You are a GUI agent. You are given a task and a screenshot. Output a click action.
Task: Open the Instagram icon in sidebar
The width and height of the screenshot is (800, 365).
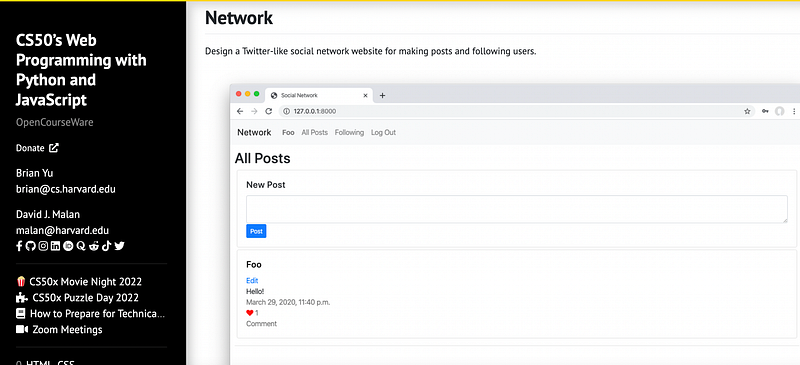click(43, 246)
